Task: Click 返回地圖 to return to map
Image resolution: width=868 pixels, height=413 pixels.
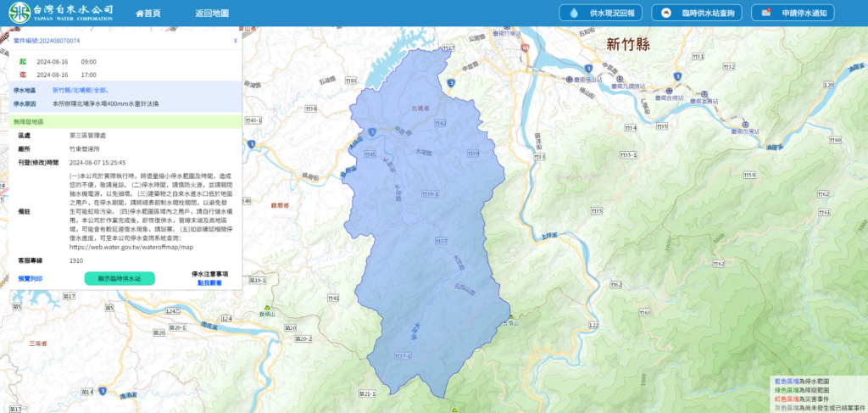Action: [211, 14]
